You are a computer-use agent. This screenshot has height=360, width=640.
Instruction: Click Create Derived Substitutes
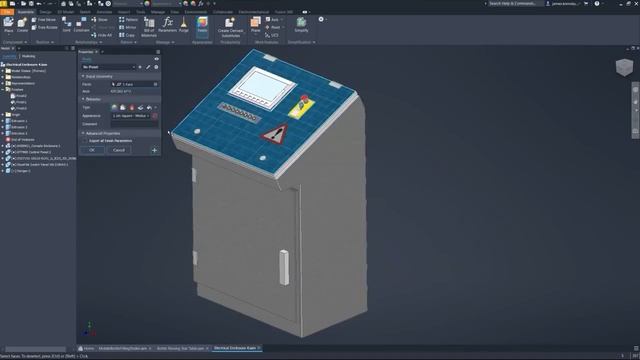(230, 27)
